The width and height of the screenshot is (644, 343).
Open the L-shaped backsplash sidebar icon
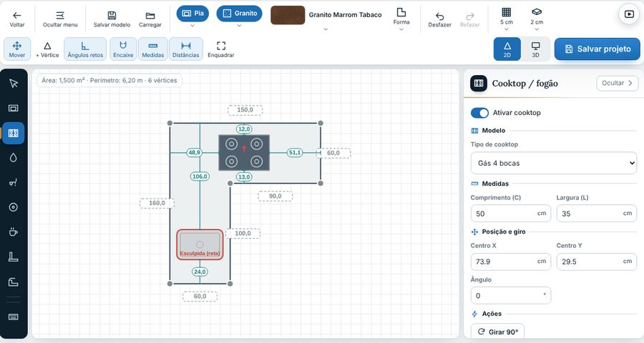14,257
